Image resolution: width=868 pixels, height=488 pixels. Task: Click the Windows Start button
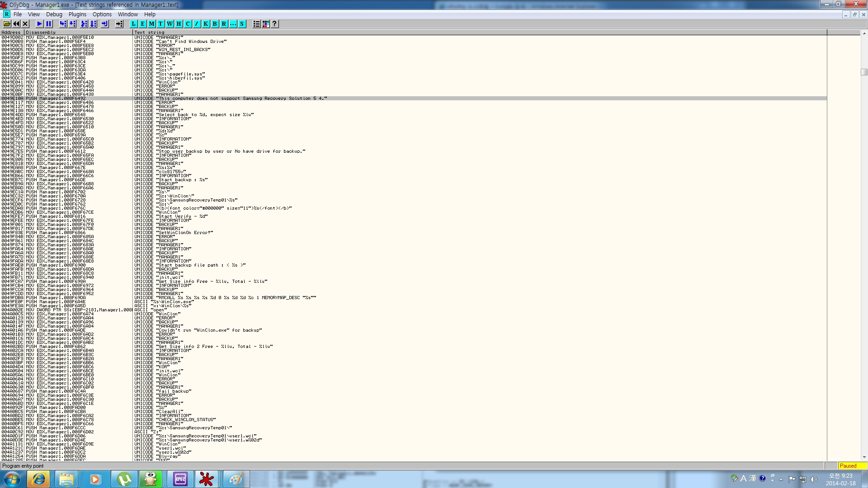[12, 479]
